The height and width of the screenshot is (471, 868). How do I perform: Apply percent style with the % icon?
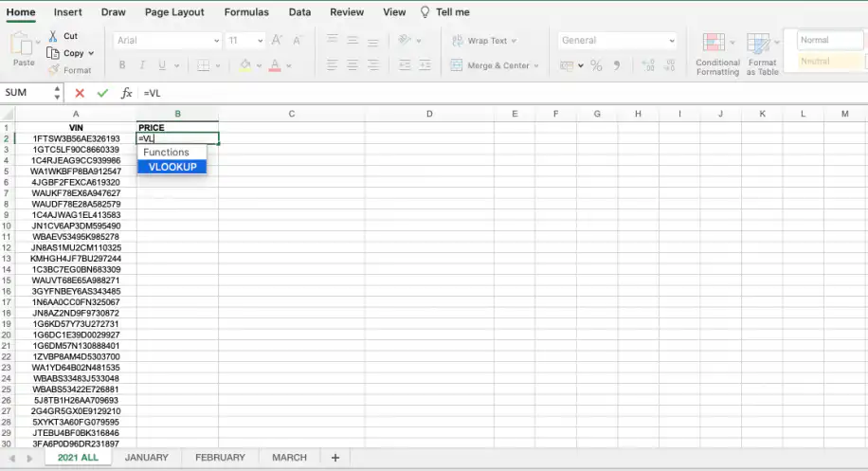pyautogui.click(x=596, y=65)
